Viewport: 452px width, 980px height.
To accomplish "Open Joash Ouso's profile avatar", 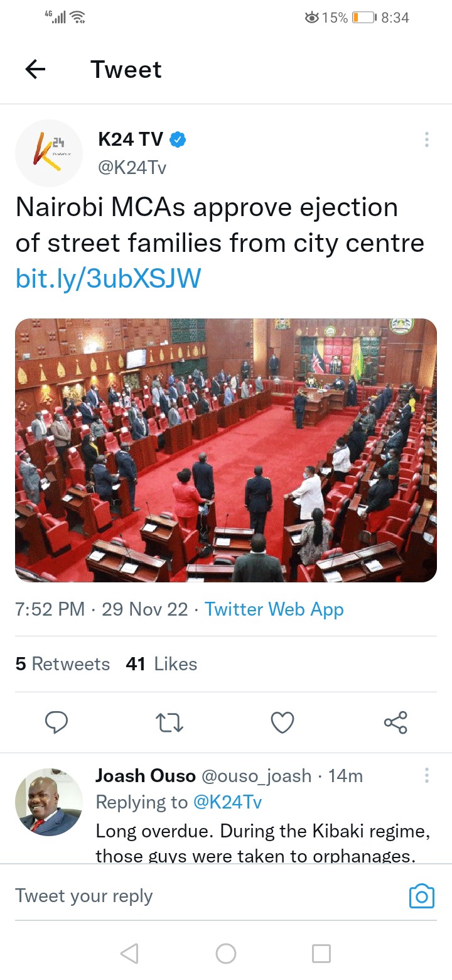I will 49,802.
